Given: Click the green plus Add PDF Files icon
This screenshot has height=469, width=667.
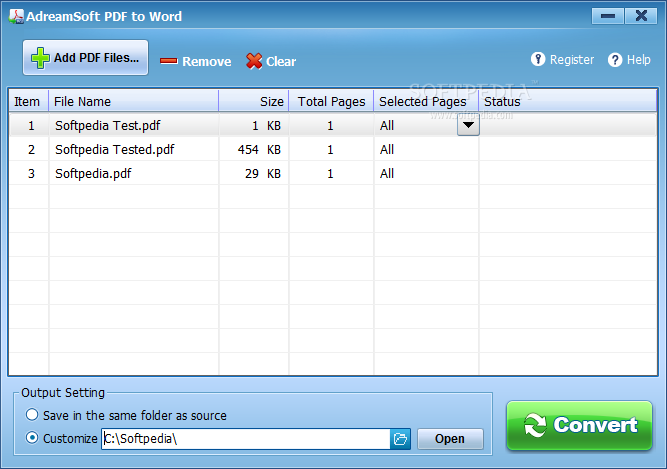Looking at the screenshot, I should (41, 58).
